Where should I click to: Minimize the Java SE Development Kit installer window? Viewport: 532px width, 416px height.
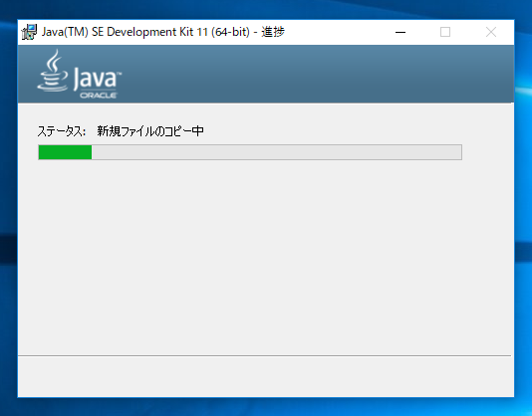coord(400,32)
